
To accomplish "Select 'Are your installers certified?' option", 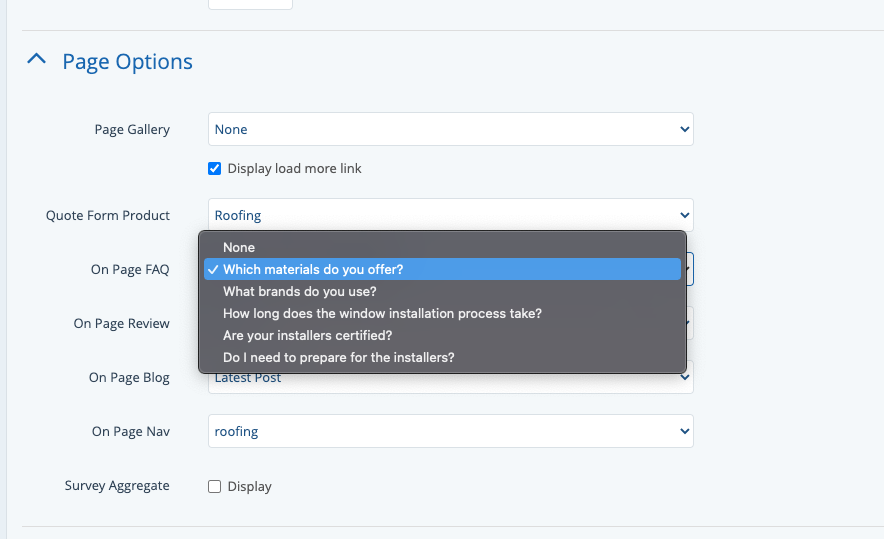I will (307, 335).
